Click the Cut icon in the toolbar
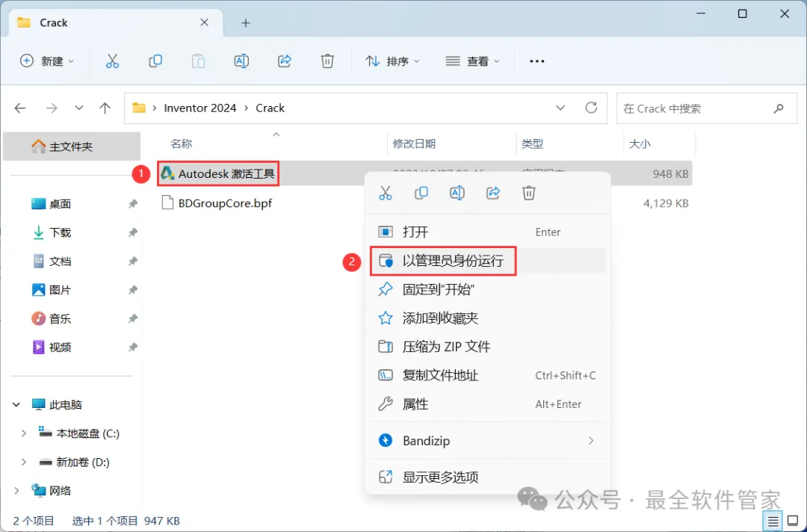Image resolution: width=807 pixels, height=532 pixels. click(112, 61)
